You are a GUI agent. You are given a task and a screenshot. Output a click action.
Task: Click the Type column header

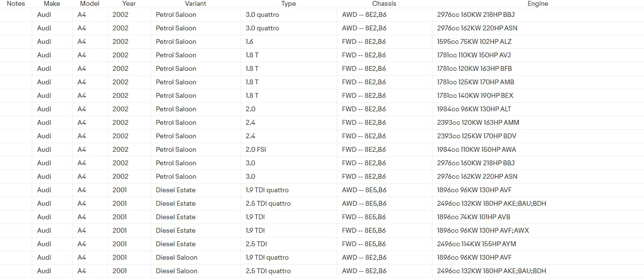pyautogui.click(x=289, y=3)
